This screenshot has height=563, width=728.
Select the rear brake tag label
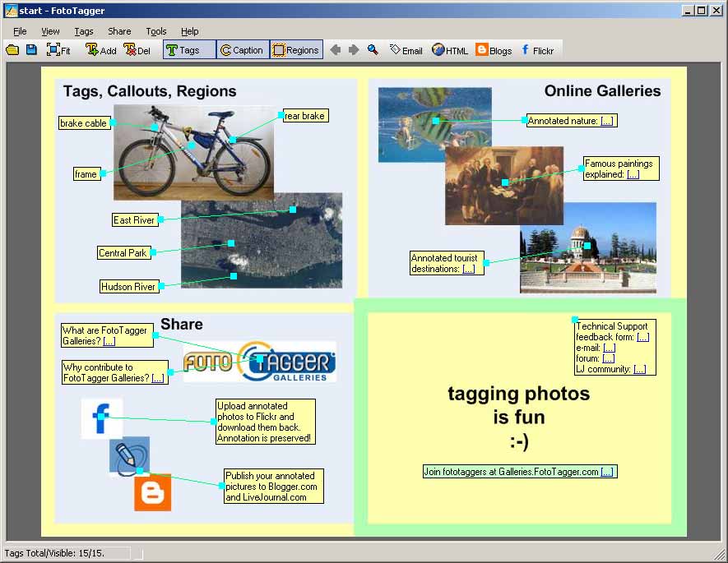click(x=305, y=115)
